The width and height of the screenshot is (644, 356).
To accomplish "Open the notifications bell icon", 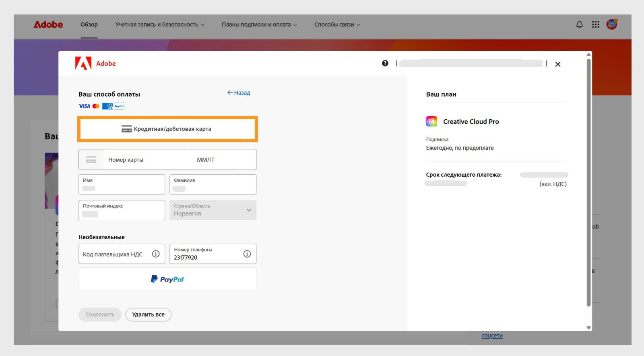I will 580,25.
